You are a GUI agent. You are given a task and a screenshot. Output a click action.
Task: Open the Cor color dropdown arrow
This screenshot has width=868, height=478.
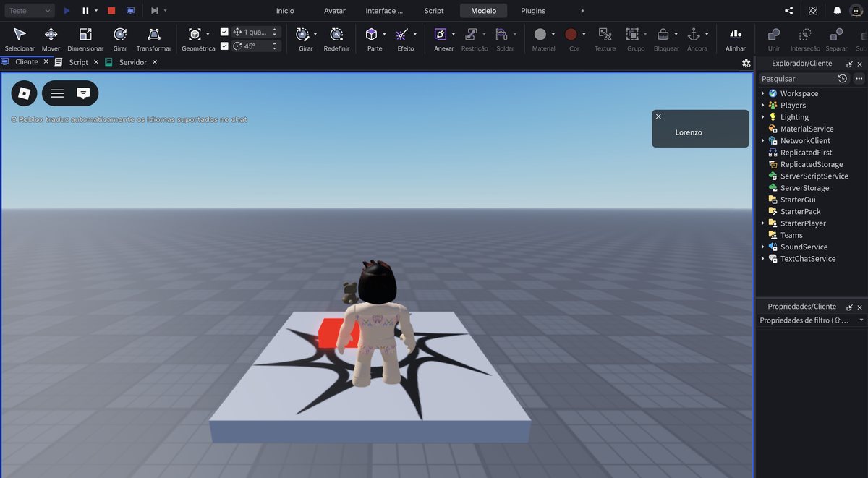coord(584,34)
